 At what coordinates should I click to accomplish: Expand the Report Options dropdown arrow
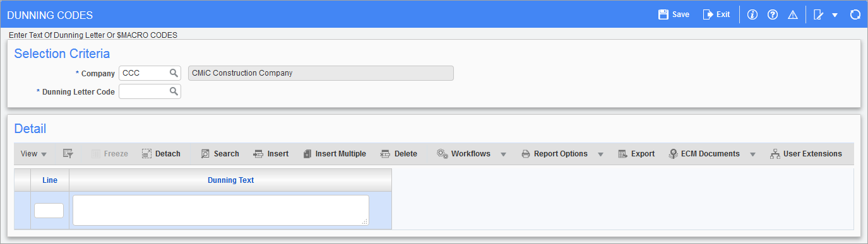click(x=600, y=154)
